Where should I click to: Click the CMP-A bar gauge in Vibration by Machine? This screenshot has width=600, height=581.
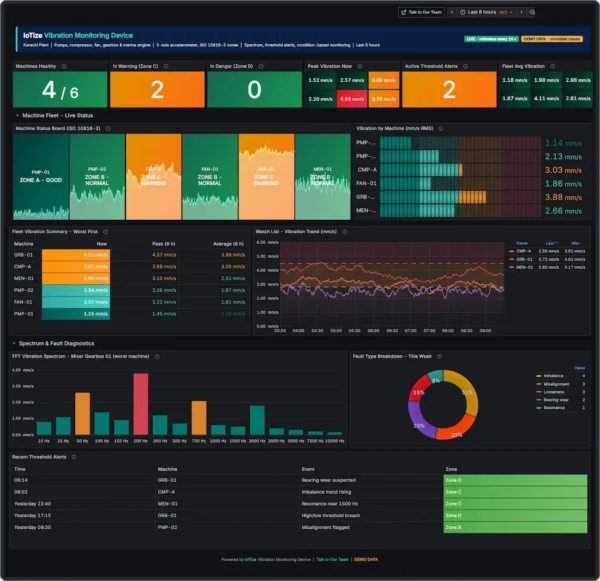[x=460, y=170]
